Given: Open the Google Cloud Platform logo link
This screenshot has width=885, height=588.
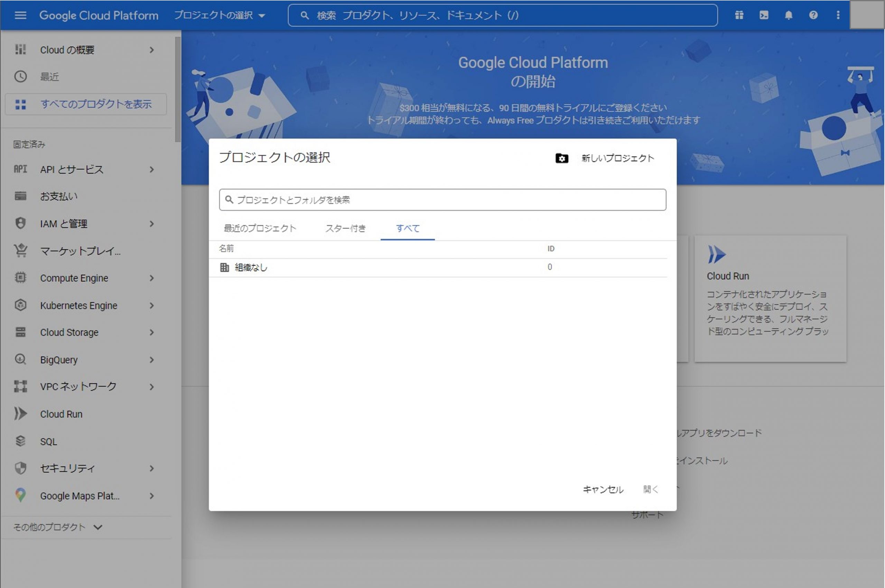Looking at the screenshot, I should pos(99,15).
